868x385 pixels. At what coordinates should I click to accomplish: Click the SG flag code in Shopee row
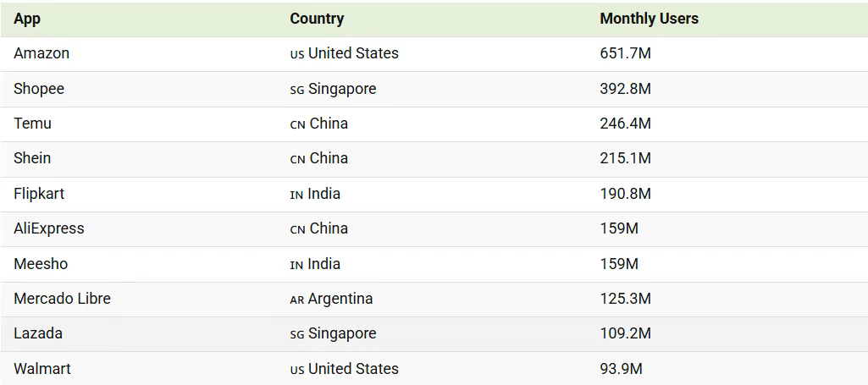coord(297,90)
